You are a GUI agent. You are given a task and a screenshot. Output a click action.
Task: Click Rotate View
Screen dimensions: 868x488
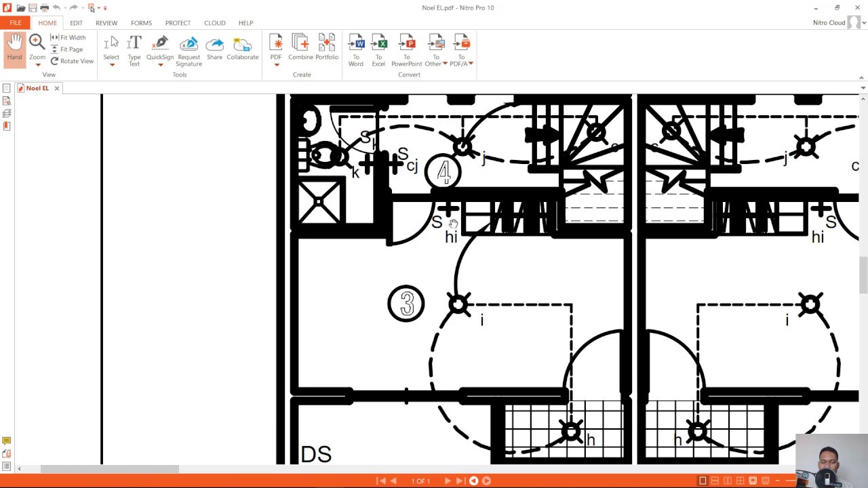72,61
